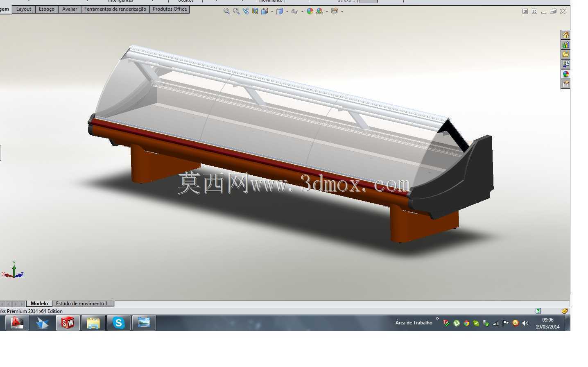The image size is (588, 367).
Task: Switch to the Layout tab
Action: pos(24,9)
